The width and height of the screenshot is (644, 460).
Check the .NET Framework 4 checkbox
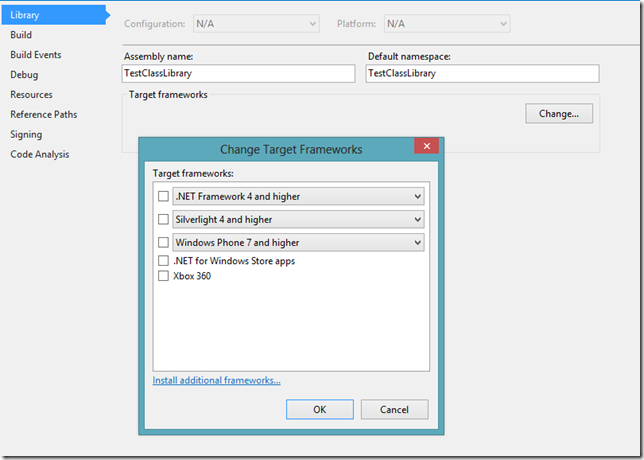(x=163, y=196)
